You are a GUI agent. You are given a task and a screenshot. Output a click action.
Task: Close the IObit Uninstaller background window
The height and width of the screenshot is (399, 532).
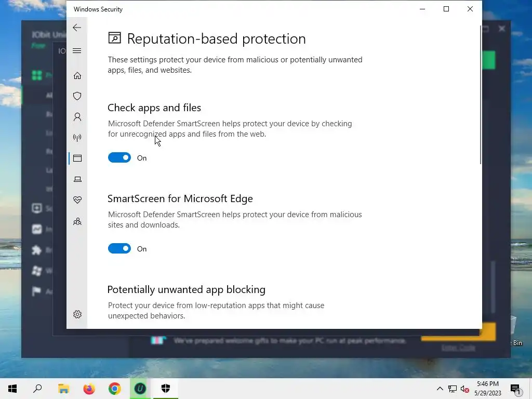(x=502, y=29)
